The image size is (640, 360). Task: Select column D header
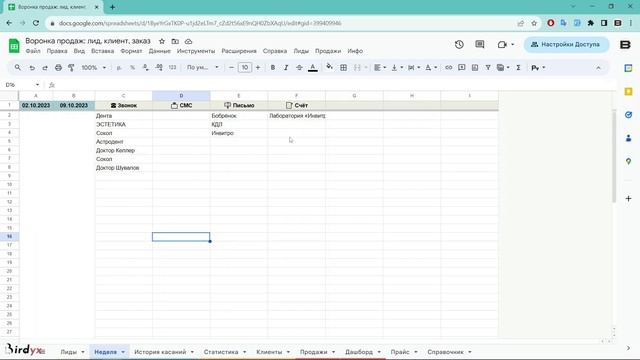click(x=181, y=96)
